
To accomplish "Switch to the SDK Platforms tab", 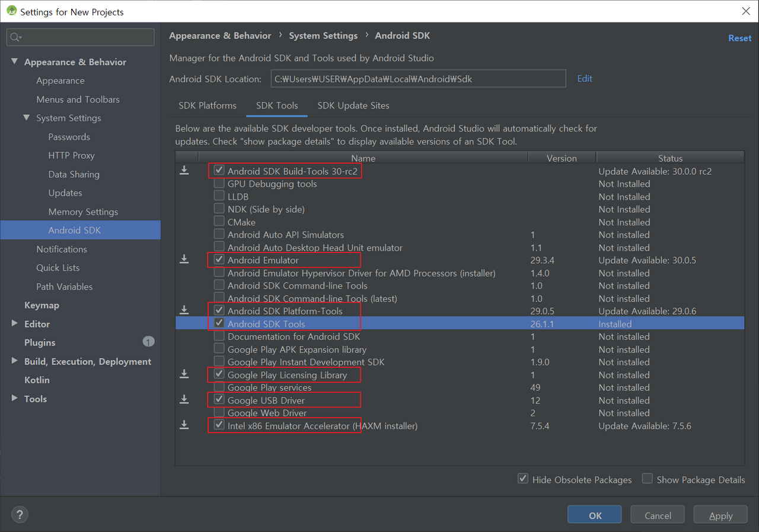I will [208, 105].
